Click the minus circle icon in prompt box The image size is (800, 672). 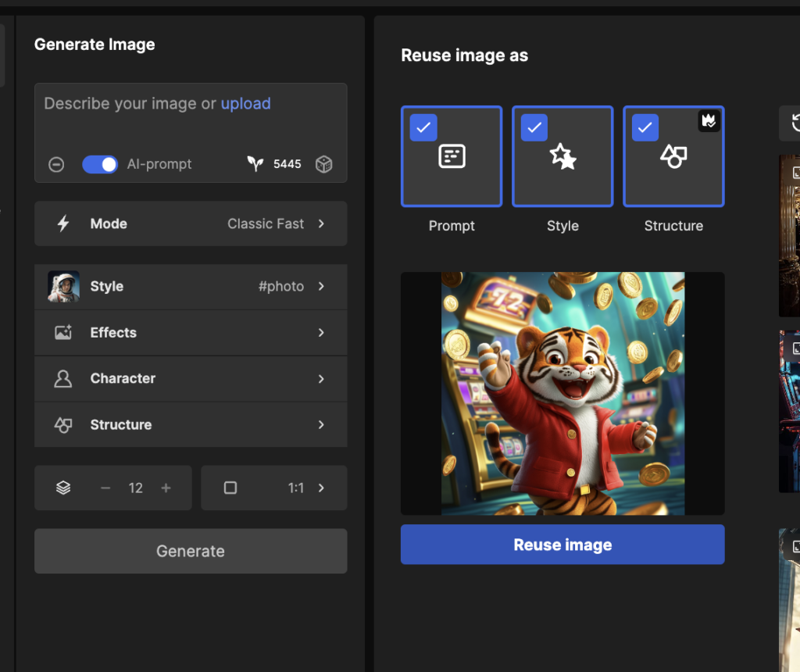[56, 164]
